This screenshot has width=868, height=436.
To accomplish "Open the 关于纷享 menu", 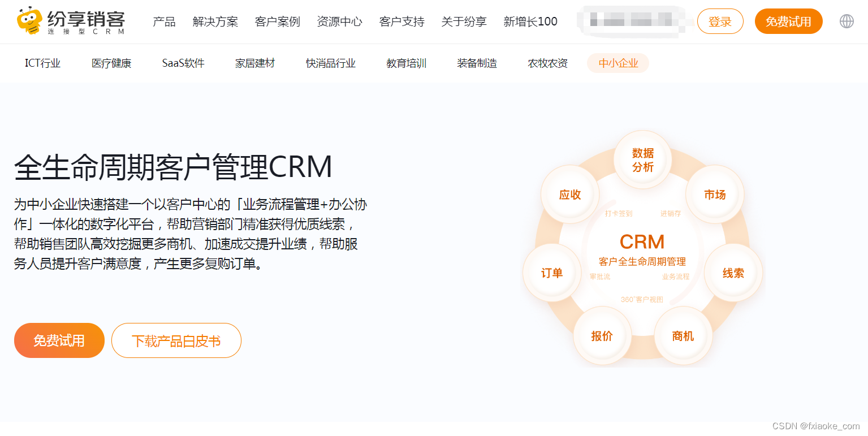I will 464,21.
